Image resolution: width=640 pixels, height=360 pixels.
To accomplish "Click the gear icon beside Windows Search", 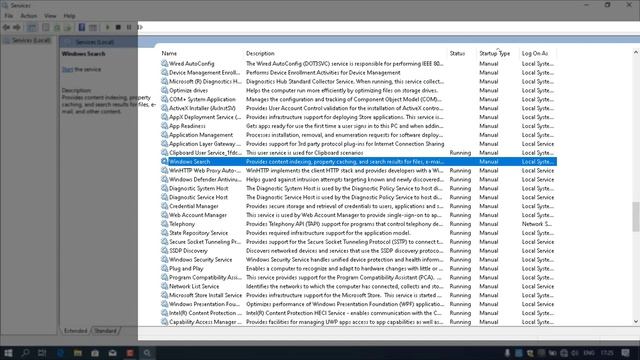I will pyautogui.click(x=164, y=161).
